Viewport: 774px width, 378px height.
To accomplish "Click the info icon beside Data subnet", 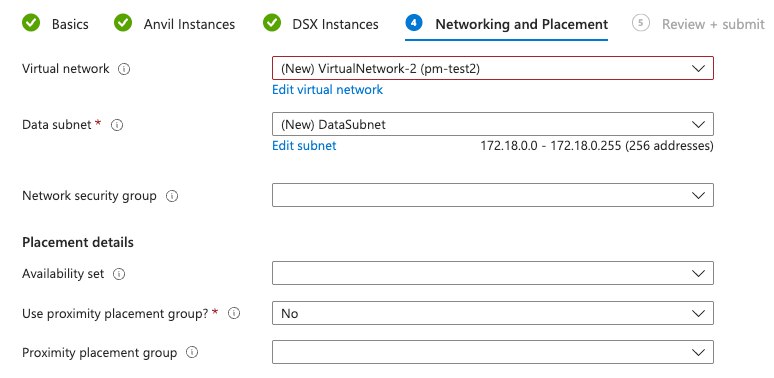I will pyautogui.click(x=117, y=125).
